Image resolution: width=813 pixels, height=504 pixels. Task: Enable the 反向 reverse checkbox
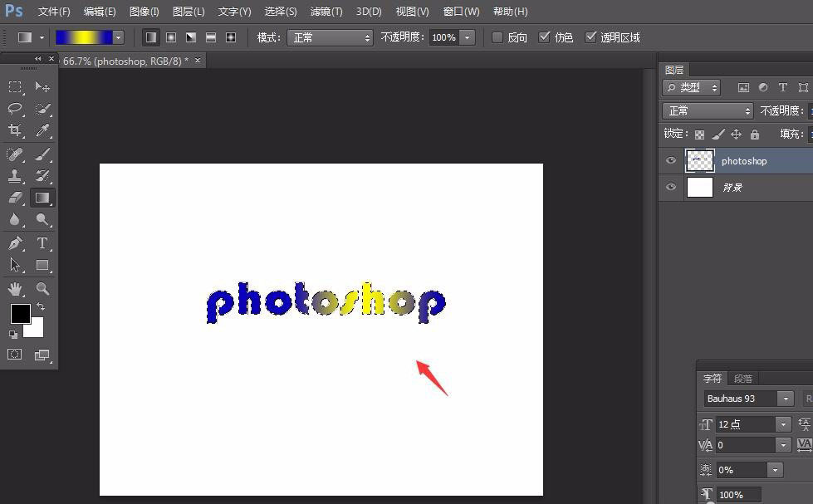497,37
